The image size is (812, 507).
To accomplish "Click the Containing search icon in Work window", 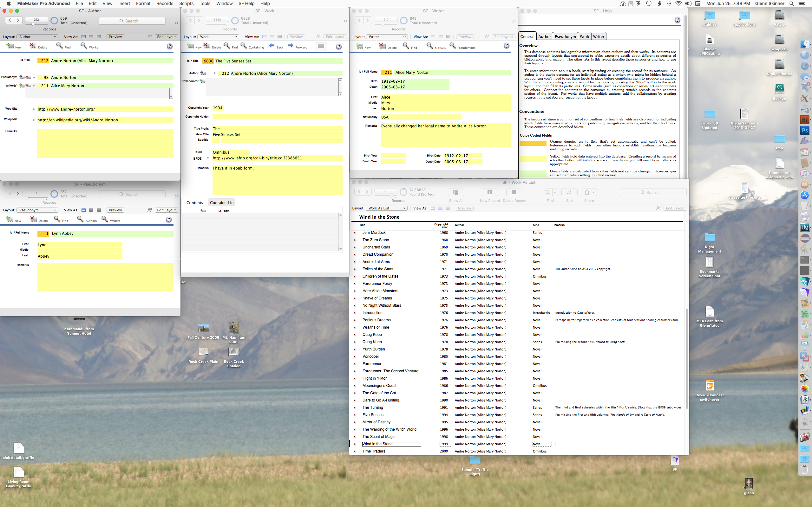I will click(244, 46).
